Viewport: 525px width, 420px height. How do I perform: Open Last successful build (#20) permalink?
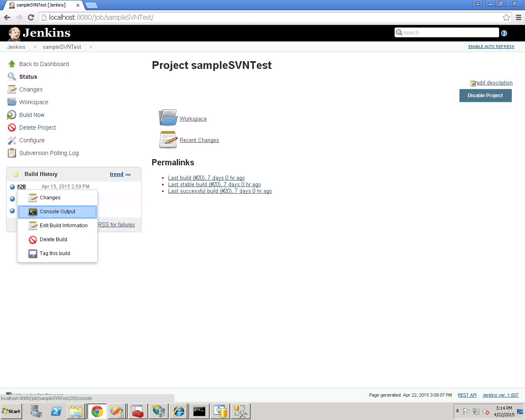click(x=220, y=191)
